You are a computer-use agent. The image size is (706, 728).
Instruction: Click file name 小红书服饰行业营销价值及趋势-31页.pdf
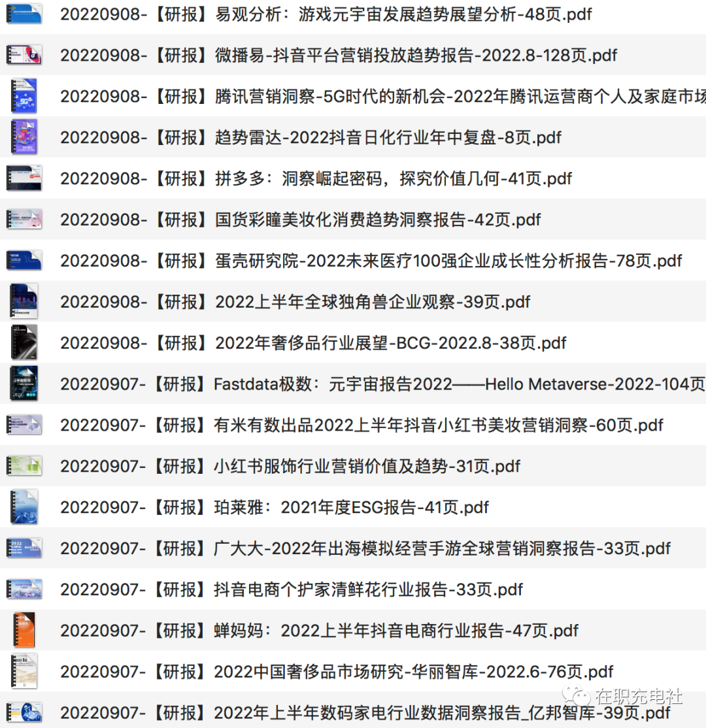tap(290, 466)
